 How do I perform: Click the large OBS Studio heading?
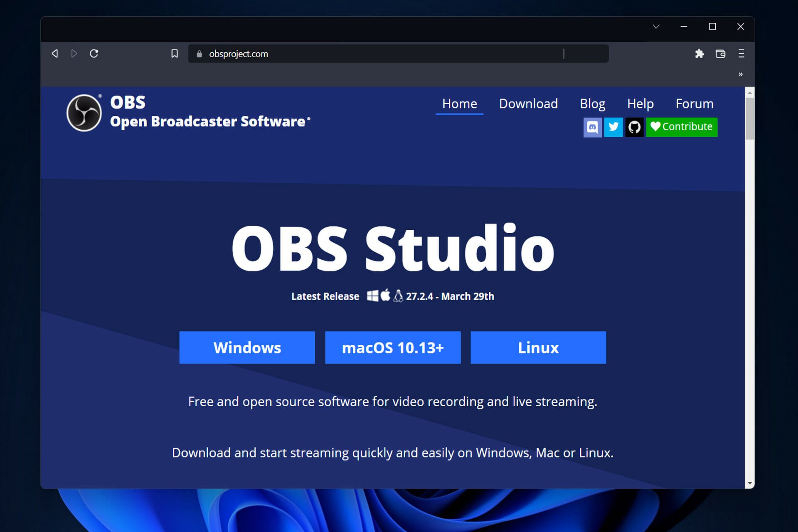coord(393,248)
